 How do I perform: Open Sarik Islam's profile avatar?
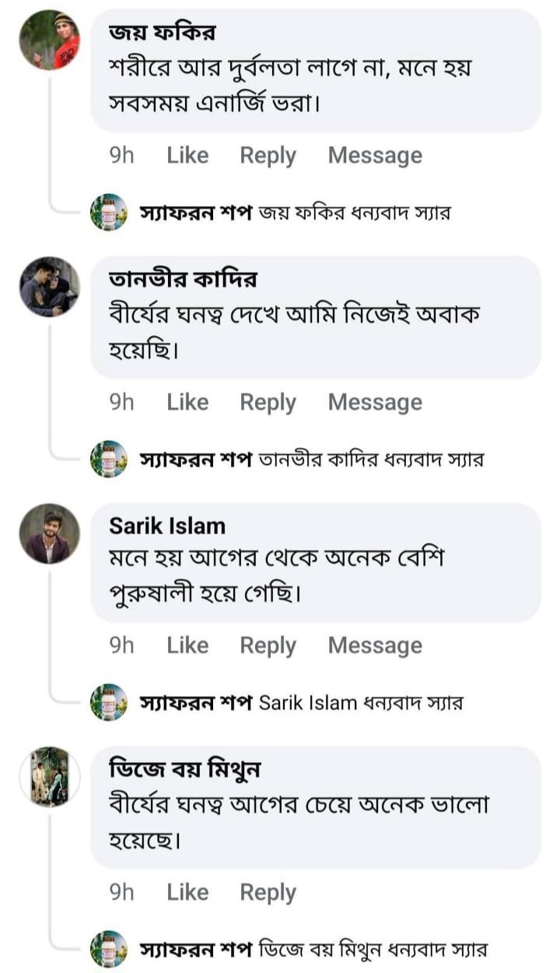click(49, 534)
